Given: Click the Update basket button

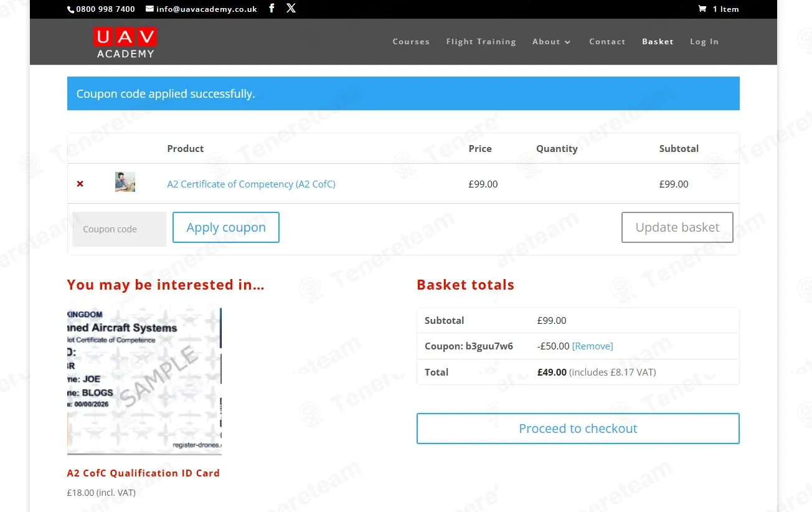Looking at the screenshot, I should 677,227.
